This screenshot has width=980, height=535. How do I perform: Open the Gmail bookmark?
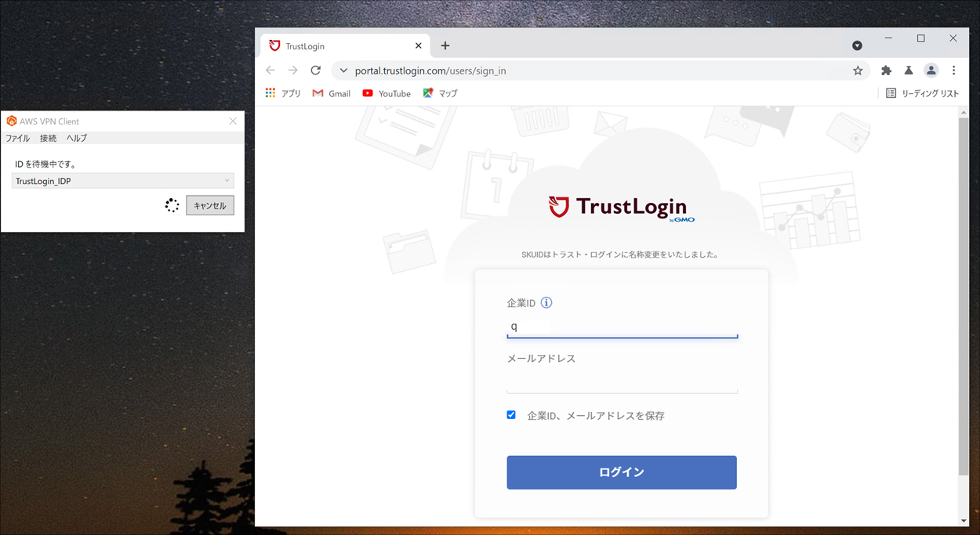pyautogui.click(x=332, y=93)
